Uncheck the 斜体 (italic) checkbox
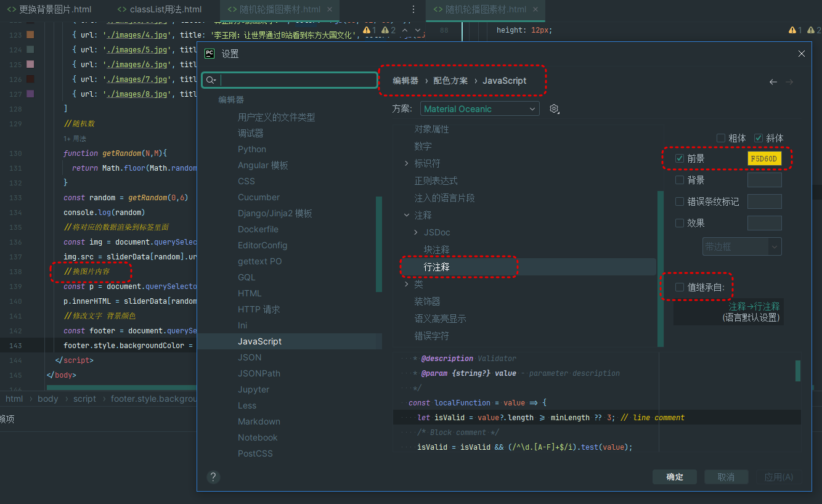Image resolution: width=822 pixels, height=504 pixels. coord(759,138)
